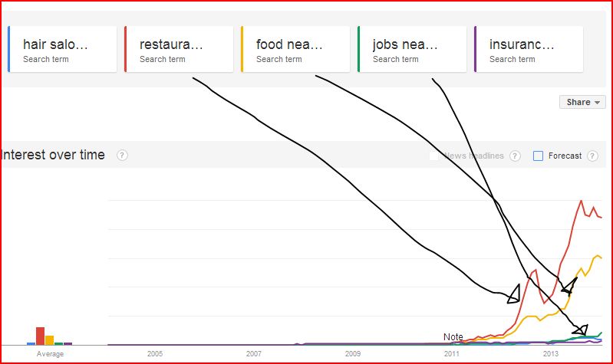The height and width of the screenshot is (364, 613).
Task: Click the Note marker on chart
Action: pyautogui.click(x=453, y=336)
